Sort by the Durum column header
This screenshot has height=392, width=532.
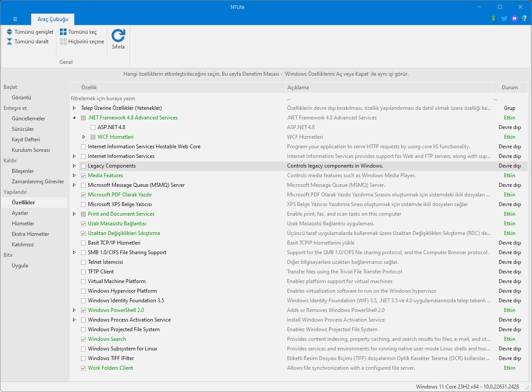510,87
